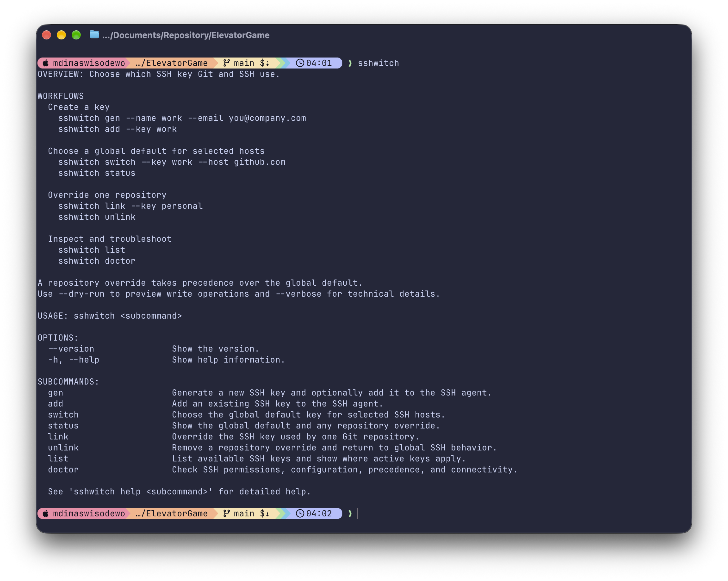Click clock icon beside 04:01

point(300,63)
